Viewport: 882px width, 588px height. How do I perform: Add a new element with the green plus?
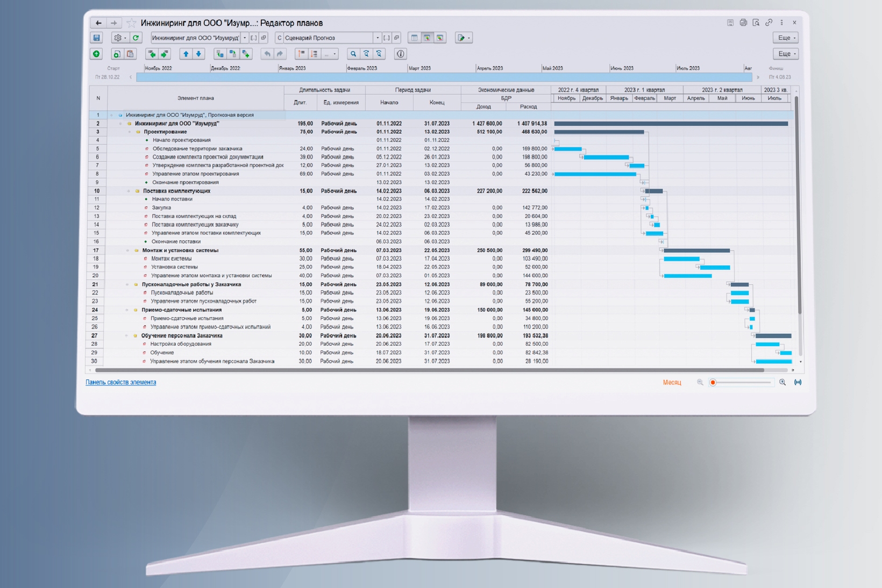pyautogui.click(x=96, y=54)
